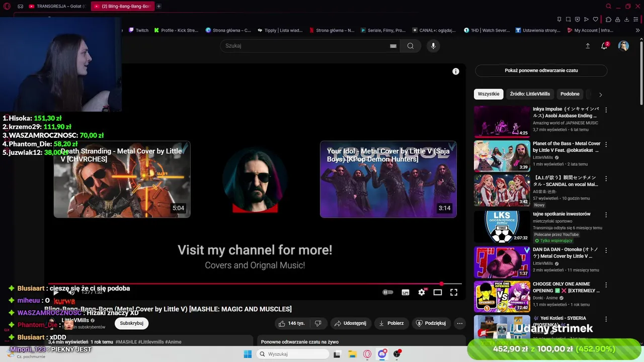Click the Opera tab search magnifier
The width and height of the screenshot is (644, 362).
pyautogui.click(x=608, y=7)
